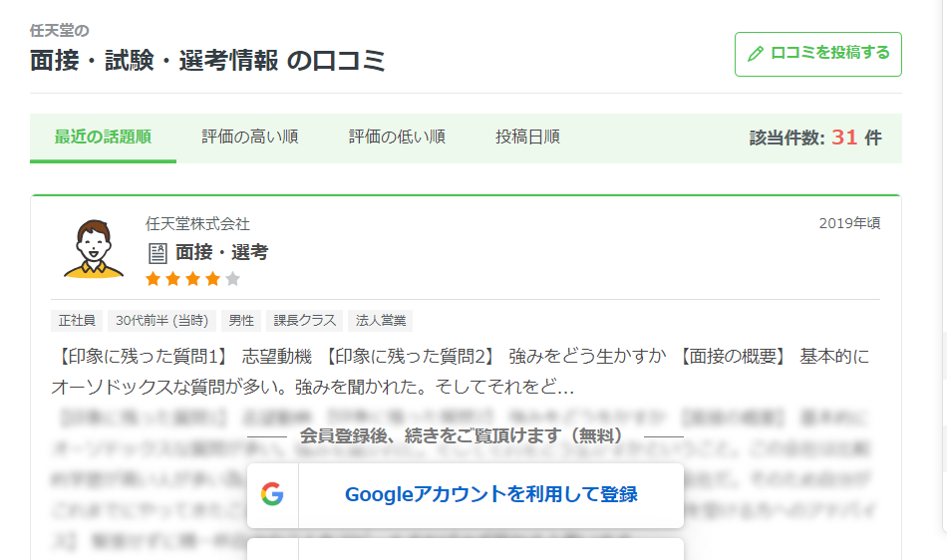Open the 任天堂株式会社 company link
Image resolution: width=947 pixels, height=560 pixels.
197,224
